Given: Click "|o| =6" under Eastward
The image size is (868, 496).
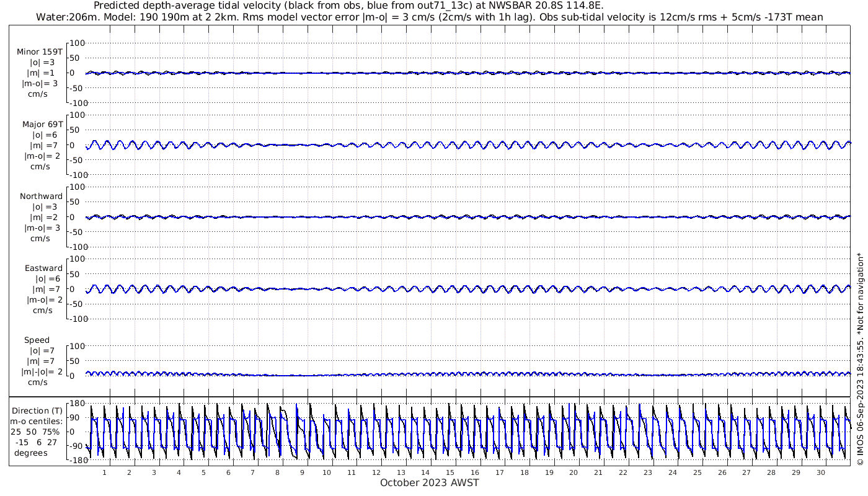Looking at the screenshot, I should click(47, 279).
